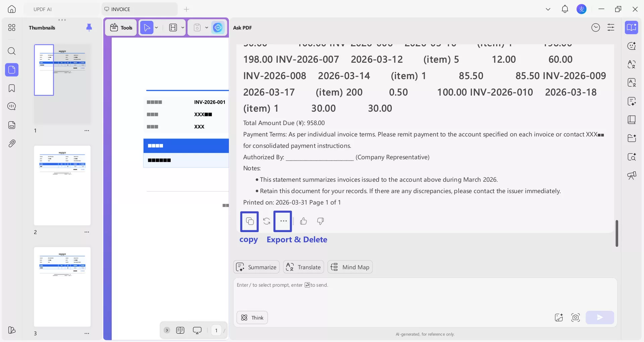Select the Bookmarks panel icon
The width and height of the screenshot is (644, 342).
click(x=12, y=88)
